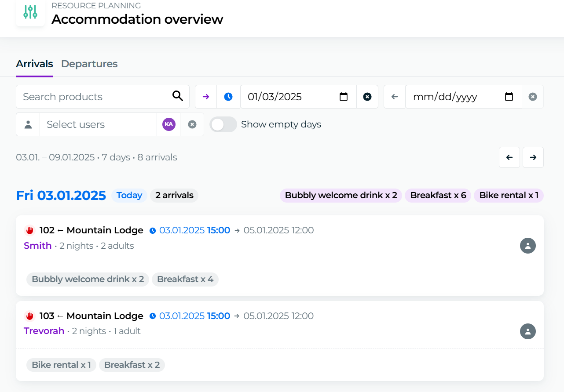Switch to the Departures tab

(89, 64)
